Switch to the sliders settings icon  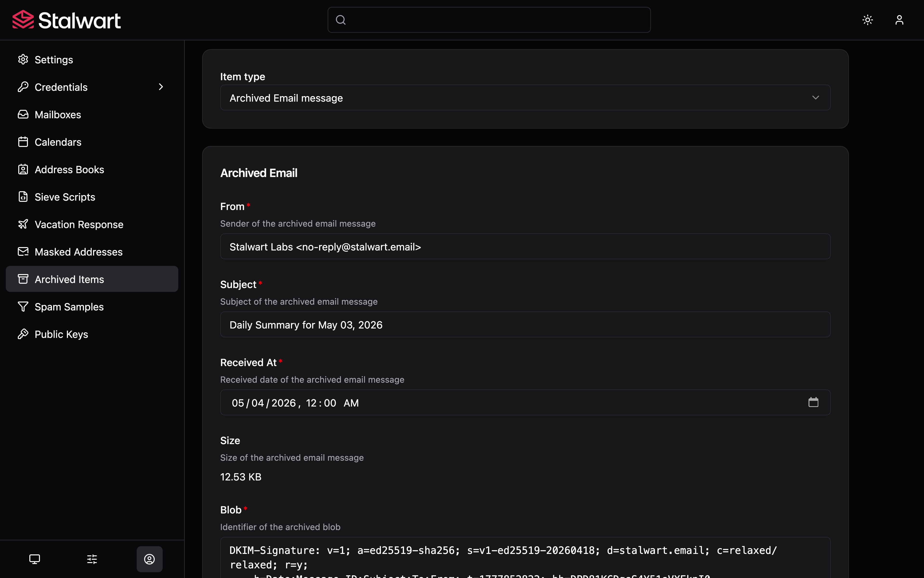92,559
